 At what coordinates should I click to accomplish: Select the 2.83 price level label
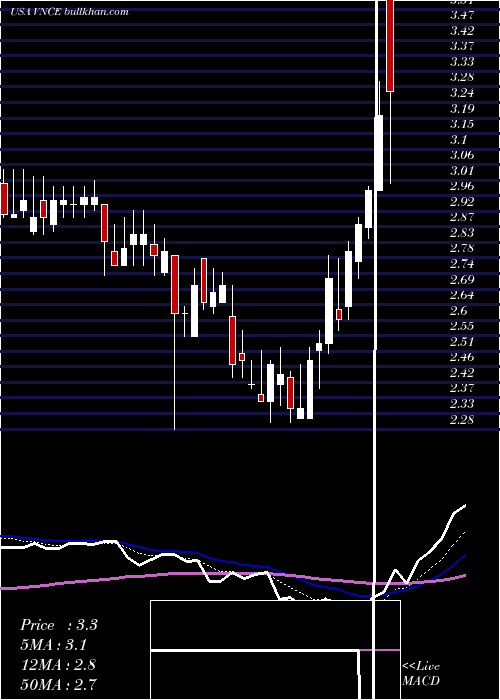pos(462,233)
